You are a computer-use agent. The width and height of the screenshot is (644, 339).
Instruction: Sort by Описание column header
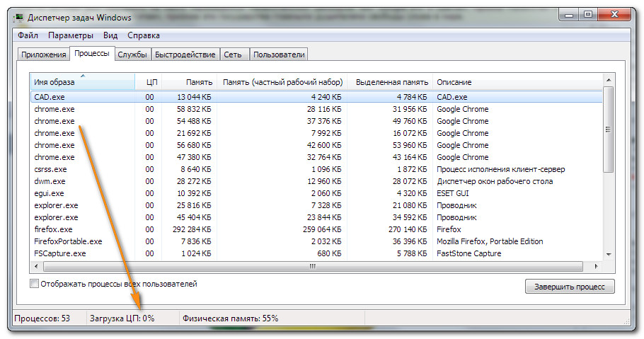(x=517, y=82)
